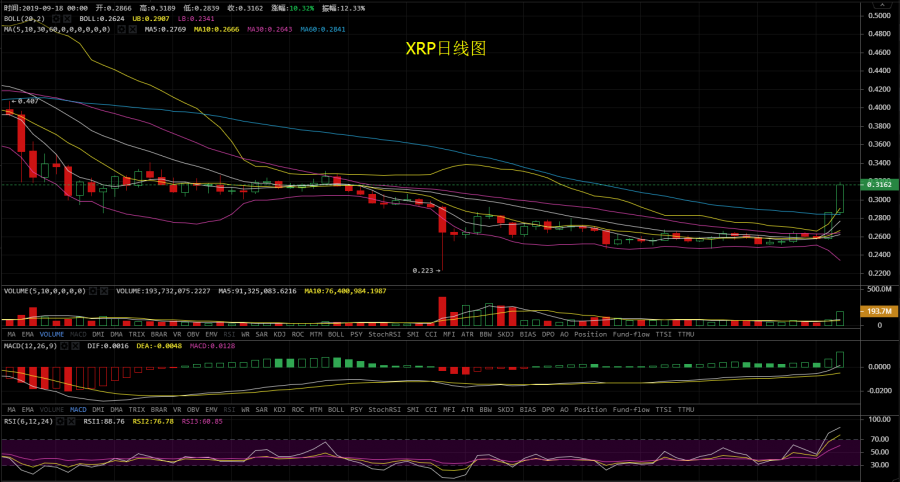Click the MA10:0.2666 readout

coord(216,29)
